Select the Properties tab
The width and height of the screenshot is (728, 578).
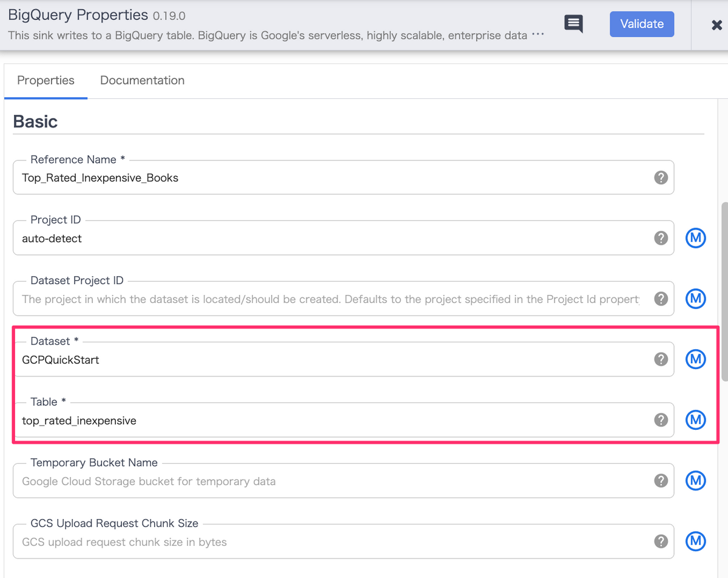45,80
